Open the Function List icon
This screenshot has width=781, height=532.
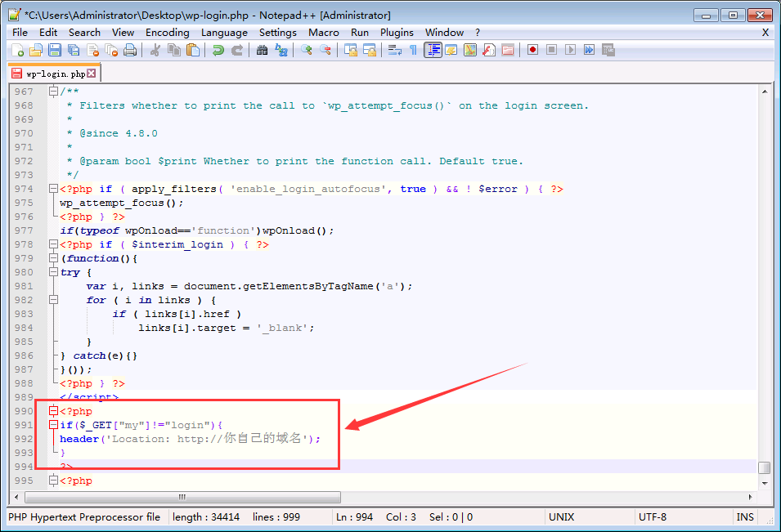click(489, 51)
